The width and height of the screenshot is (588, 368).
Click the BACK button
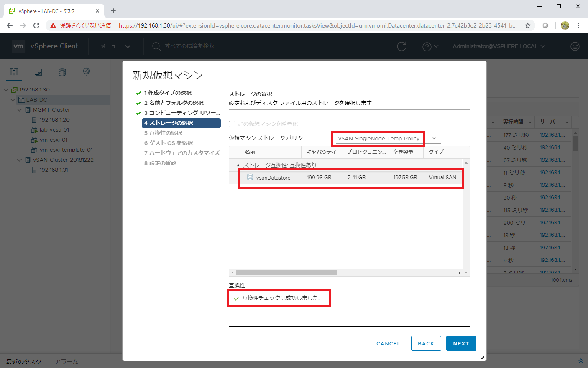(426, 343)
